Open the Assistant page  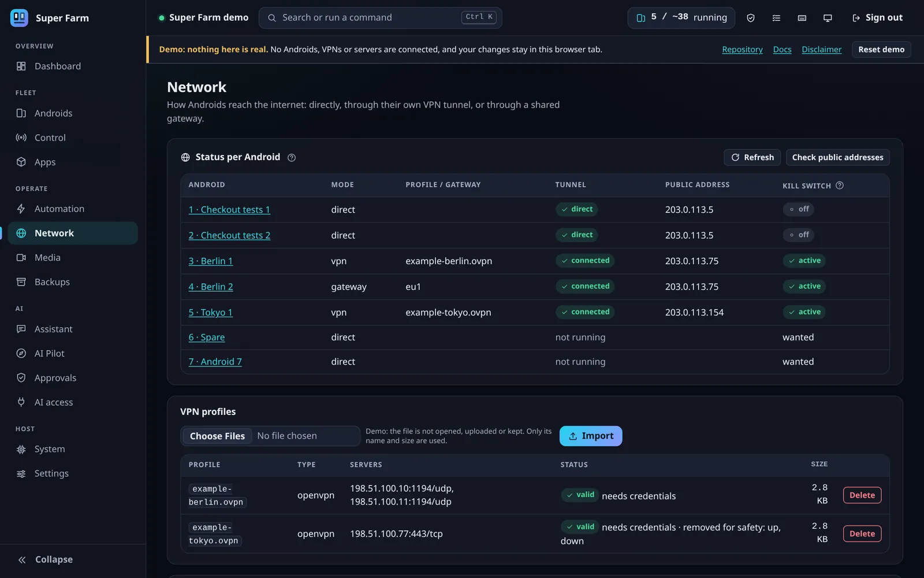click(x=73, y=329)
